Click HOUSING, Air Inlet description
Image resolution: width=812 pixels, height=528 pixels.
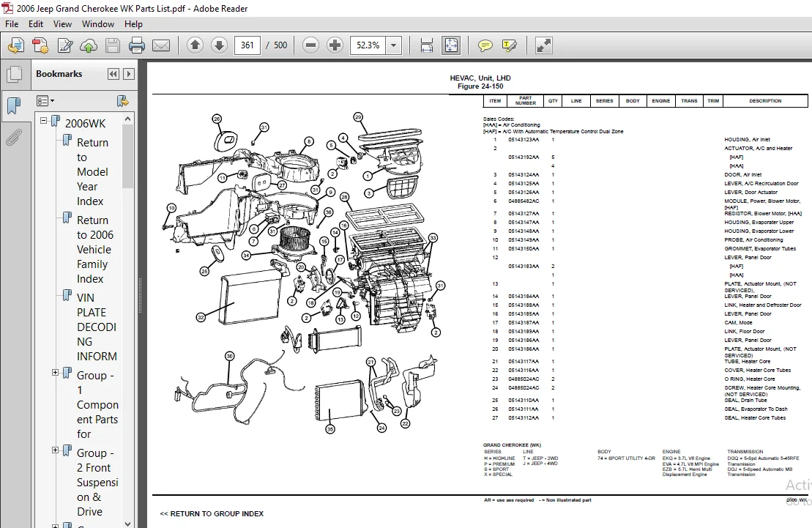pyautogui.click(x=747, y=140)
